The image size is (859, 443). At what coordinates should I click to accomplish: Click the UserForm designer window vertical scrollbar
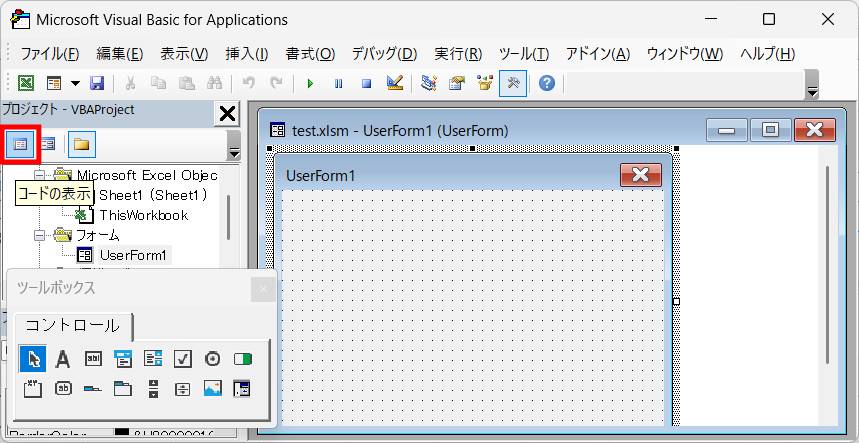(827, 265)
